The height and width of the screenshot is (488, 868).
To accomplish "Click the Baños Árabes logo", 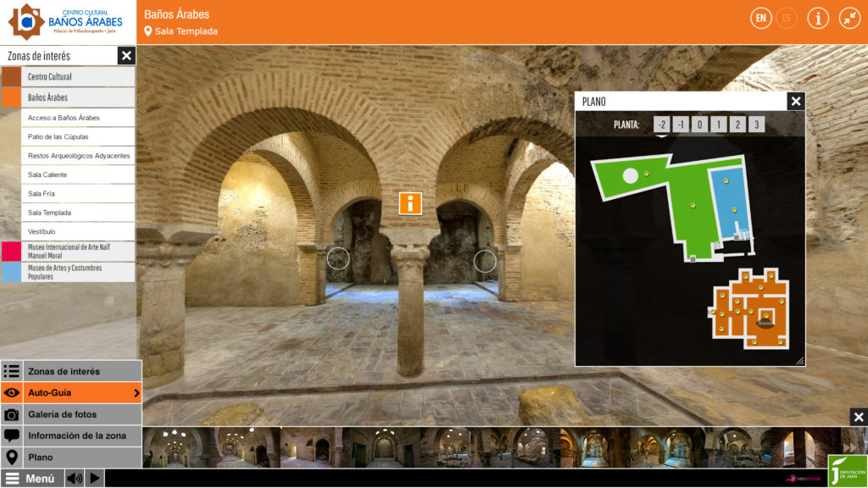I will 65,21.
